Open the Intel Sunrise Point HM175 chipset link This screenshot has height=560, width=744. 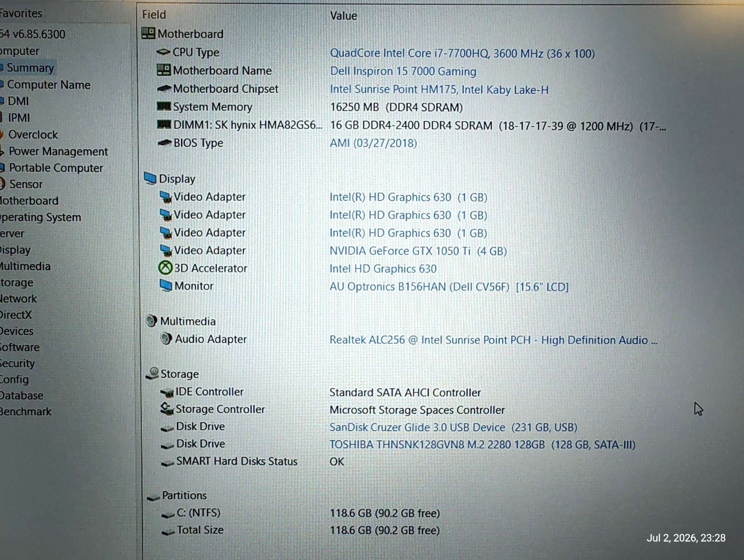tap(439, 89)
